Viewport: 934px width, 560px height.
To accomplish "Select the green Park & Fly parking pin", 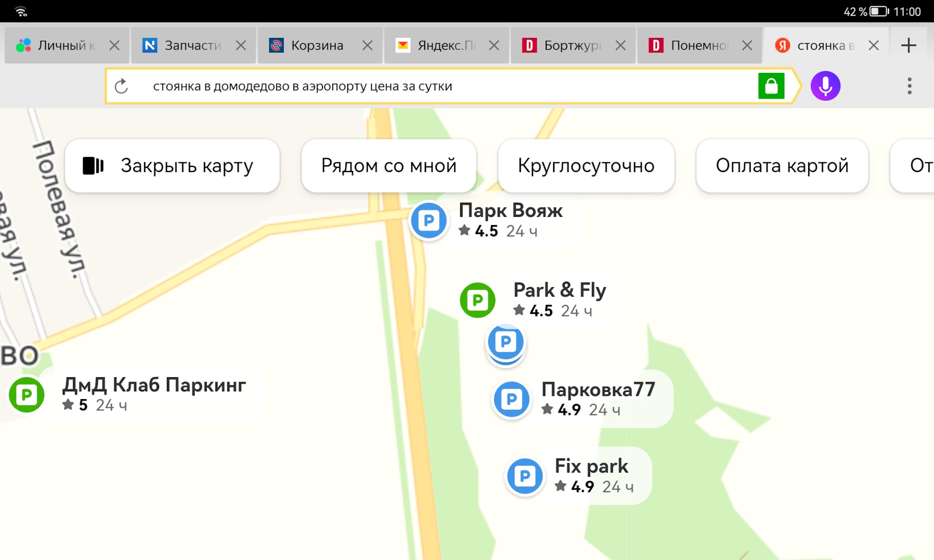I will click(x=478, y=300).
